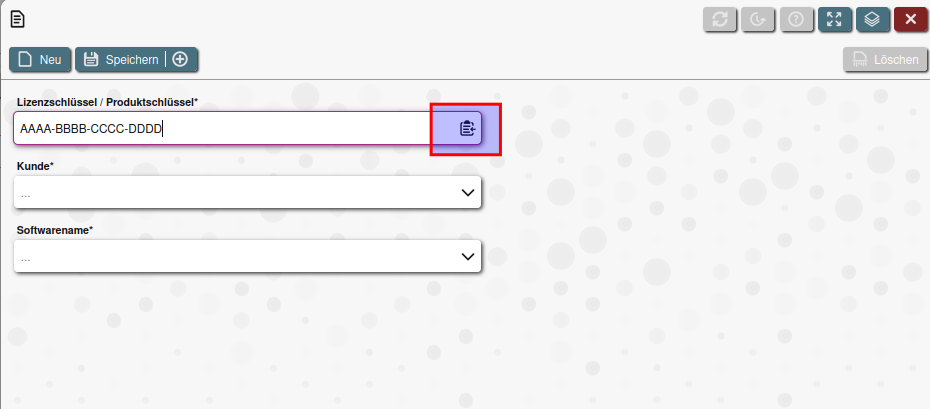The width and height of the screenshot is (930, 409).
Task: Expand the Kunde dropdown arrow
Action: pos(467,193)
